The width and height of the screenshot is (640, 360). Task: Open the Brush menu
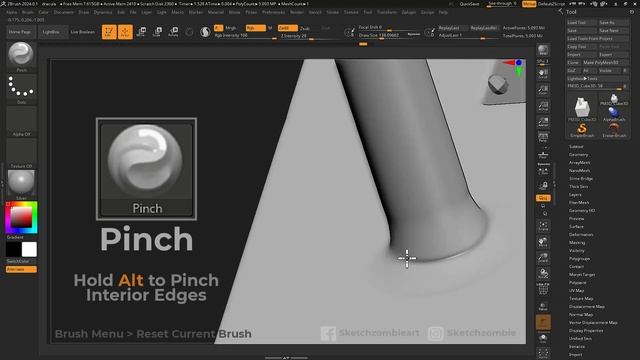(28, 12)
